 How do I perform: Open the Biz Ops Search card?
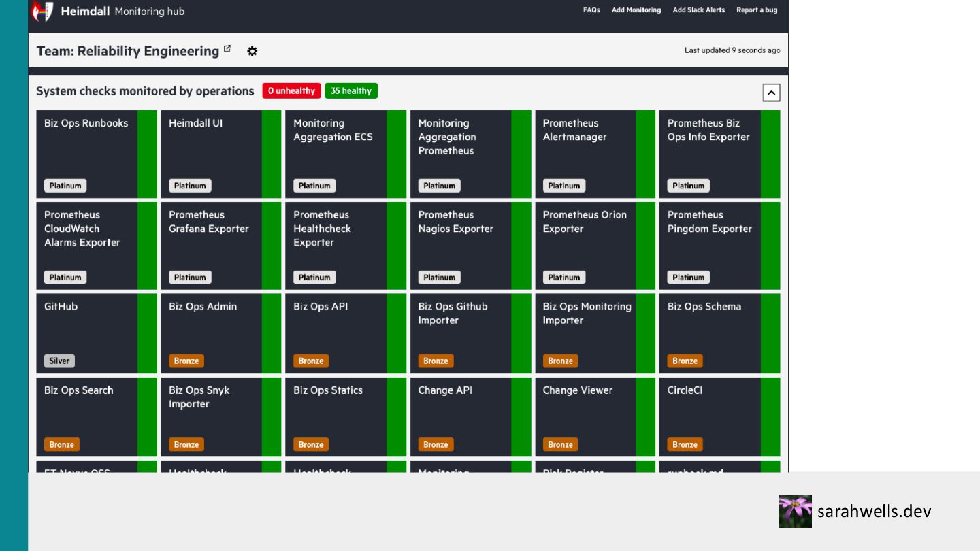[x=97, y=417]
